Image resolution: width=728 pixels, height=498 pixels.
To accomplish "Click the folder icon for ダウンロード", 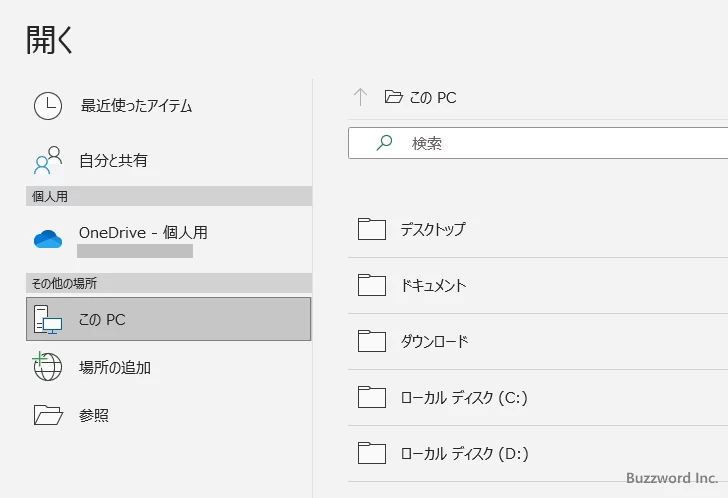I will [372, 341].
